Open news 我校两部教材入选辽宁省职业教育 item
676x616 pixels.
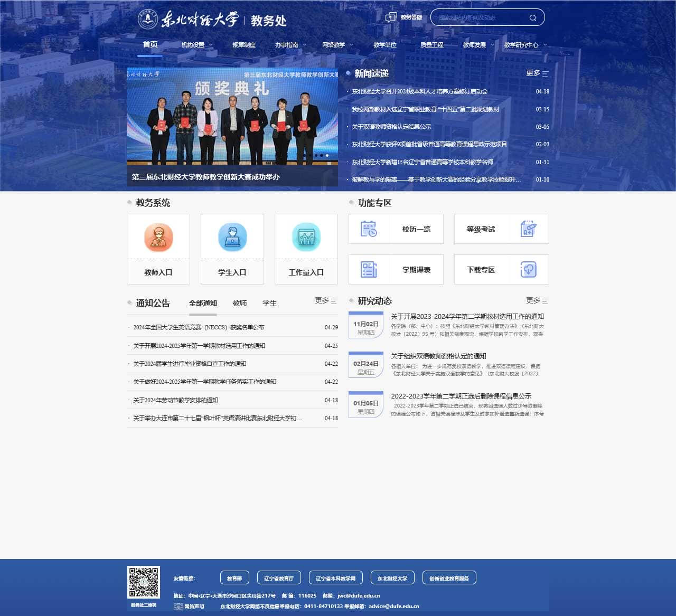point(426,109)
